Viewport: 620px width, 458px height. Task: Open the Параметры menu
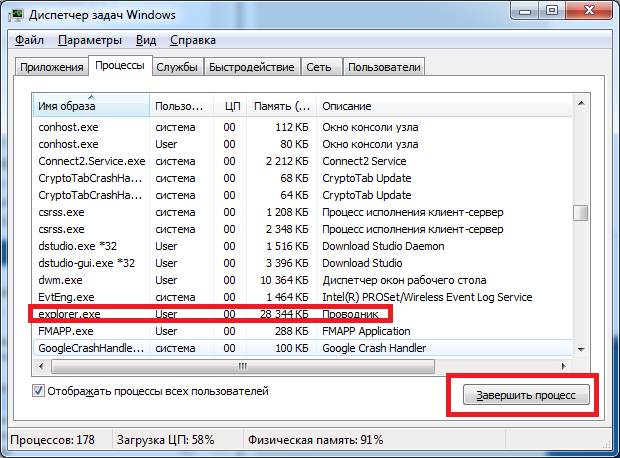90,40
